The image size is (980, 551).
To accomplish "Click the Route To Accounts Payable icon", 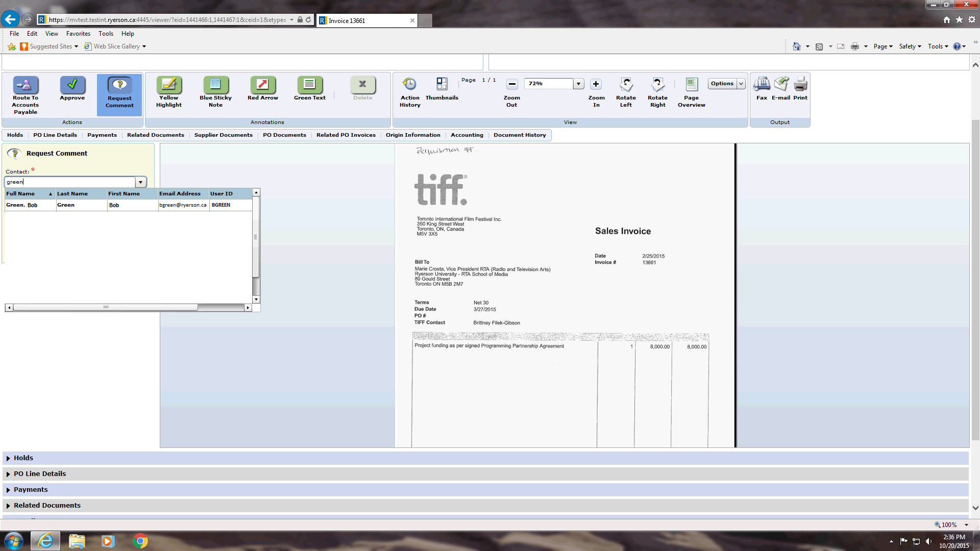I will (26, 85).
